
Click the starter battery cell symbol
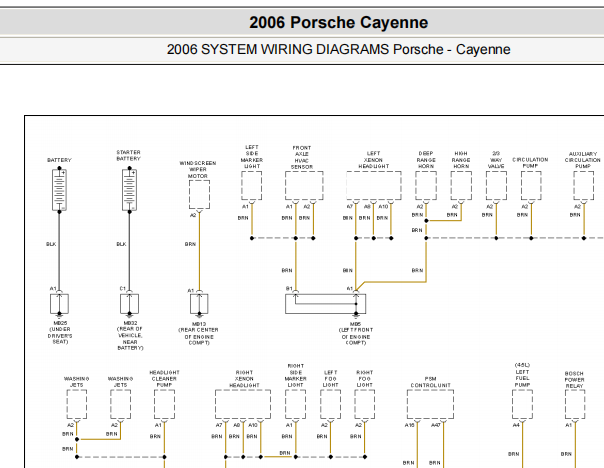tap(129, 190)
